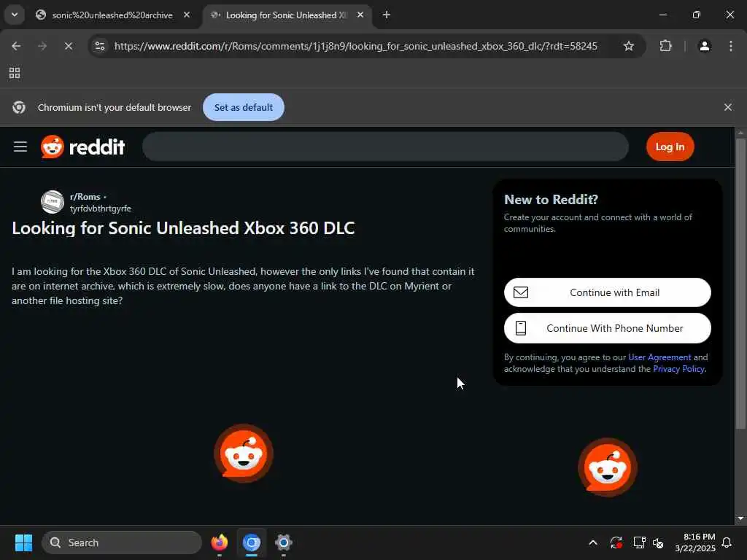
Task: Open a new browser tab
Action: coord(387,15)
